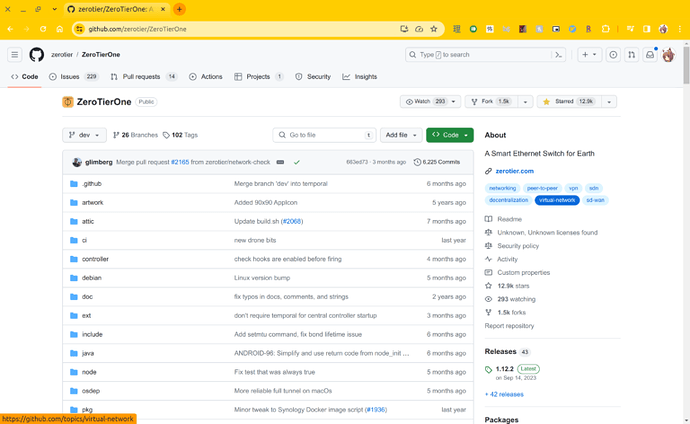Expand the browser tab search chevron
690x424 pixels.
pyautogui.click(x=54, y=9)
